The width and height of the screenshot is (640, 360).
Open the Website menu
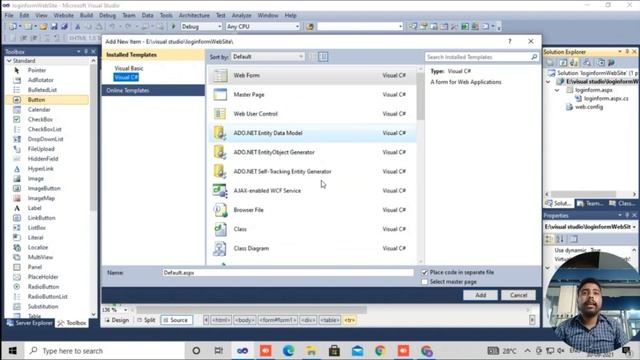point(64,16)
